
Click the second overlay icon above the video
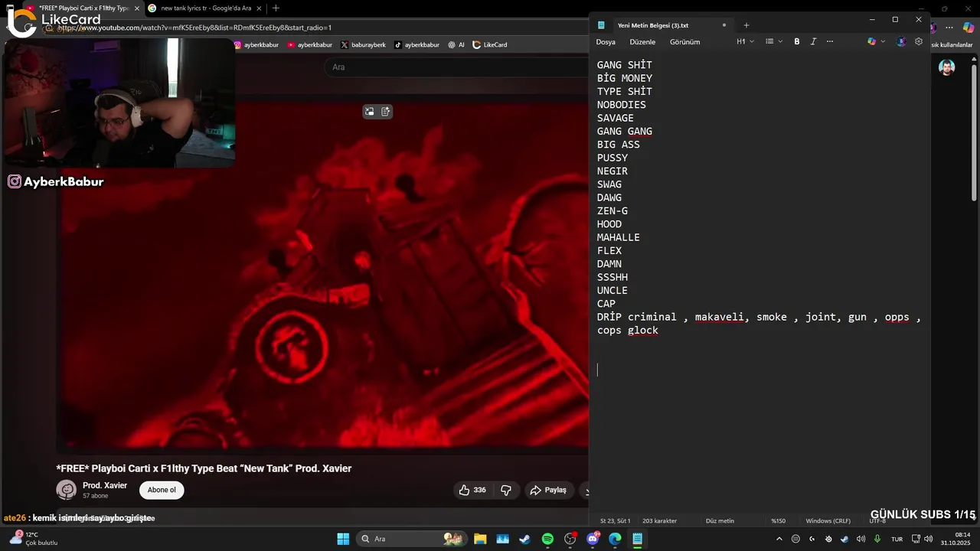coord(386,112)
